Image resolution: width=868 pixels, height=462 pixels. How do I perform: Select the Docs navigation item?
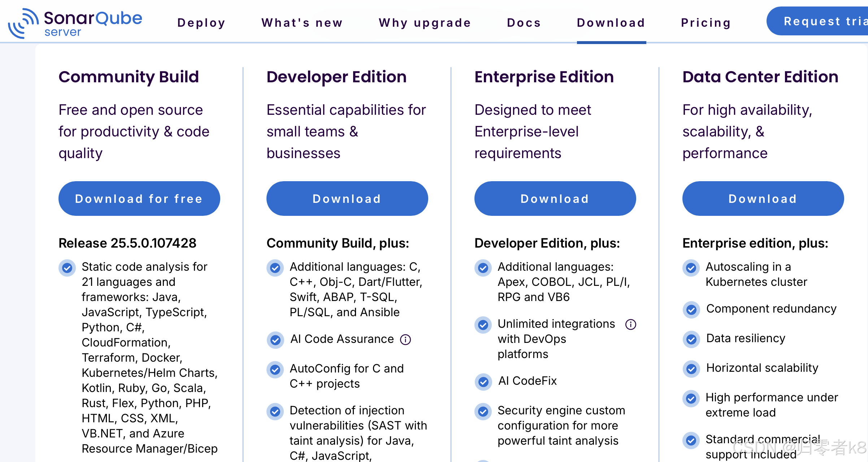[524, 22]
